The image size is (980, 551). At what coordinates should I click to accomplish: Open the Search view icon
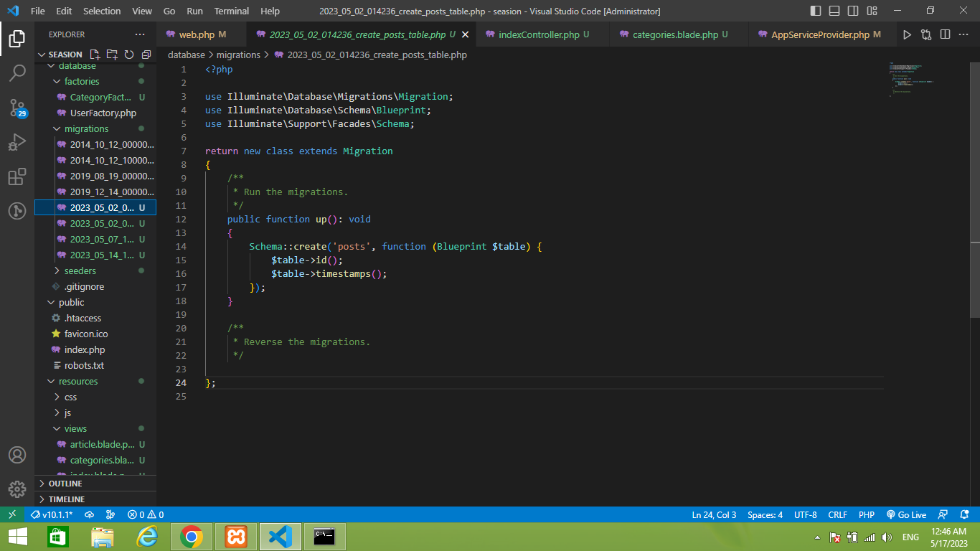pos(17,73)
